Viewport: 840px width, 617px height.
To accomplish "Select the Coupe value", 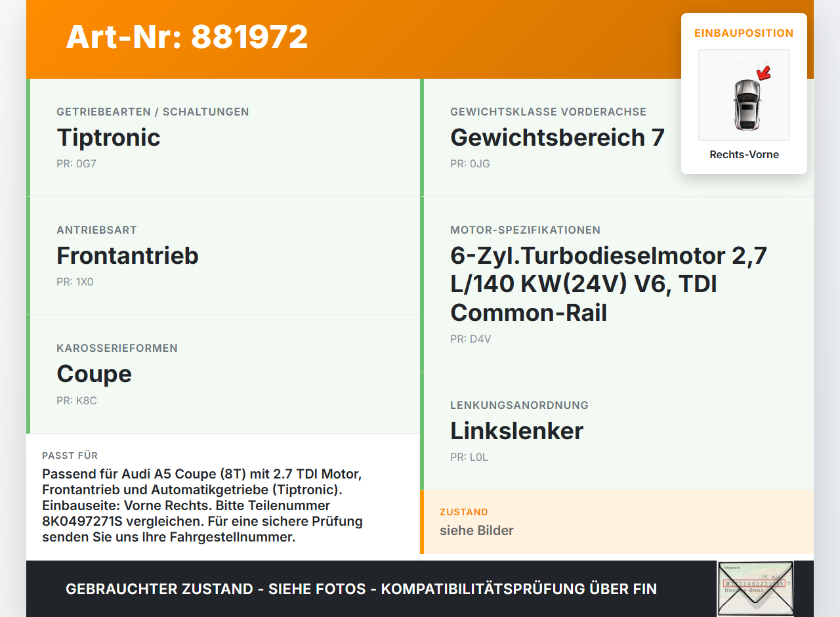I will (94, 373).
